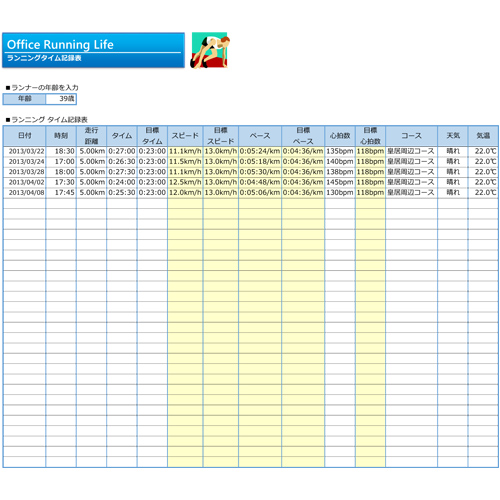Select the 年齢 label cell
This screenshot has height=500, width=500.
pyautogui.click(x=24, y=99)
